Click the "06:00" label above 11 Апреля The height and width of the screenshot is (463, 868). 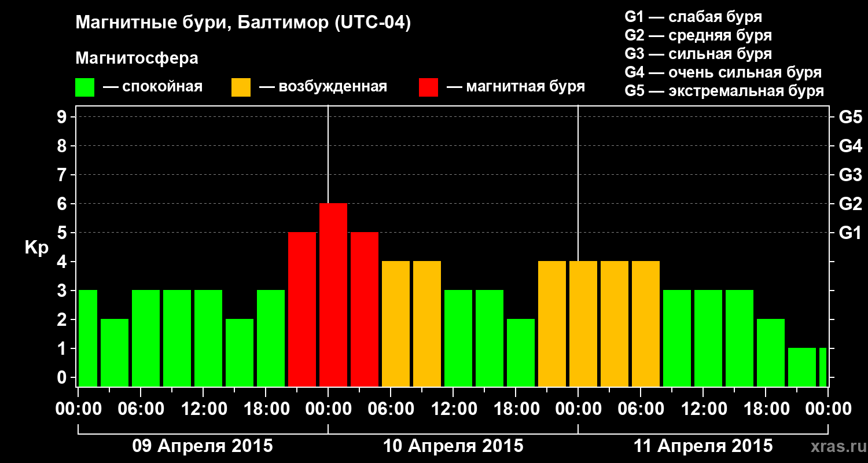641,409
